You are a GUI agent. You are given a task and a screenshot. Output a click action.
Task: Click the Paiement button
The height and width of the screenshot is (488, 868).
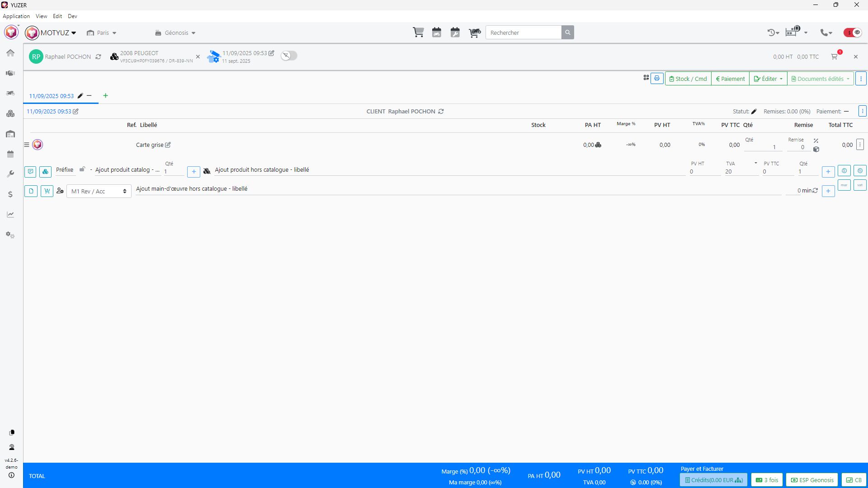(x=730, y=79)
